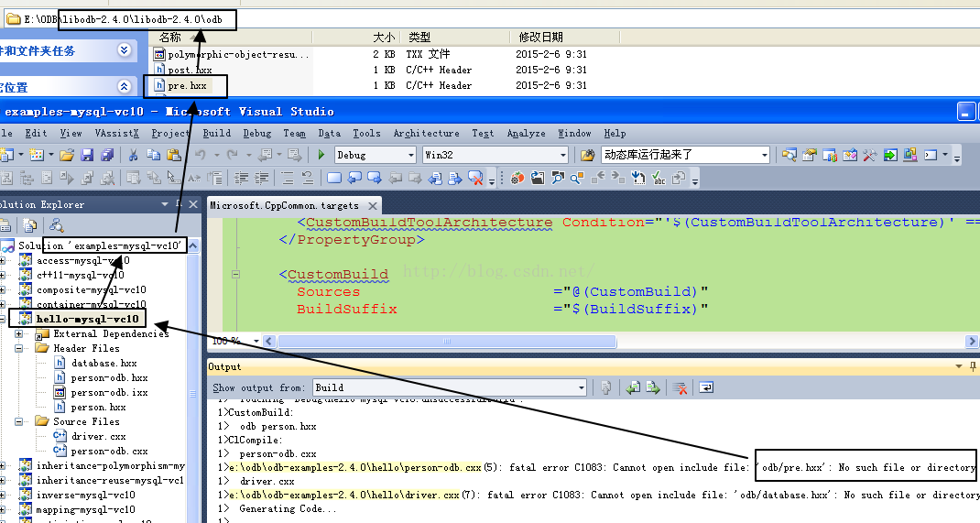Start debugging with the green play icon
The width and height of the screenshot is (980, 523).
point(321,155)
